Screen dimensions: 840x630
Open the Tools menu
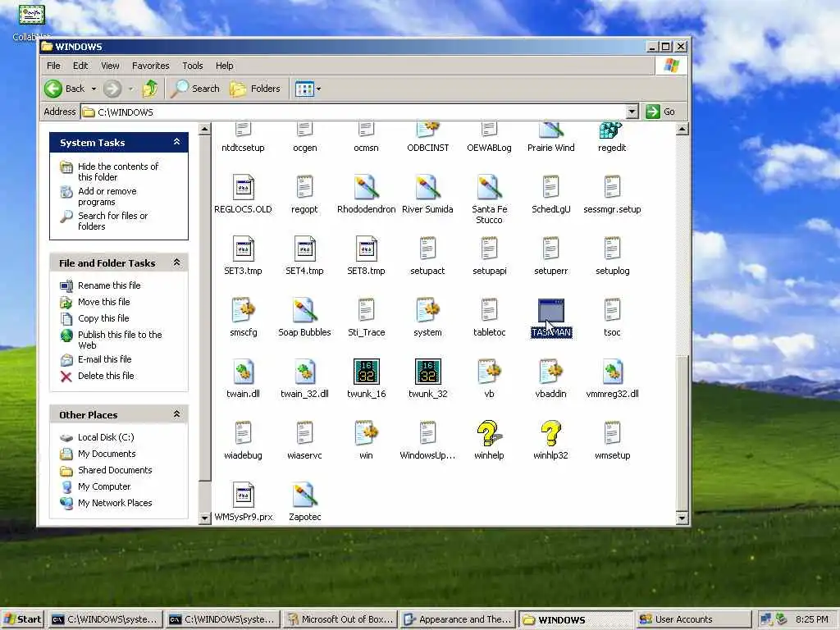pyautogui.click(x=192, y=66)
